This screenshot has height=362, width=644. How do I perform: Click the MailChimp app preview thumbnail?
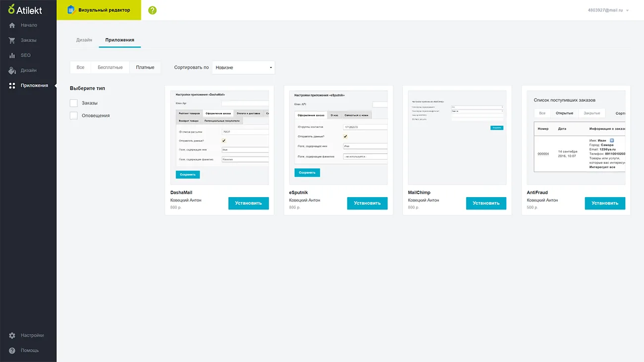[x=457, y=137]
